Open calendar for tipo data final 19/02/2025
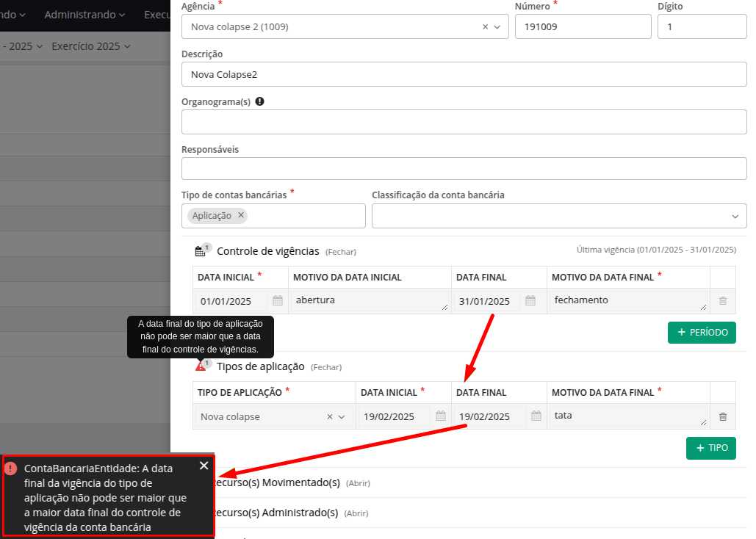The width and height of the screenshot is (756, 539). [536, 416]
